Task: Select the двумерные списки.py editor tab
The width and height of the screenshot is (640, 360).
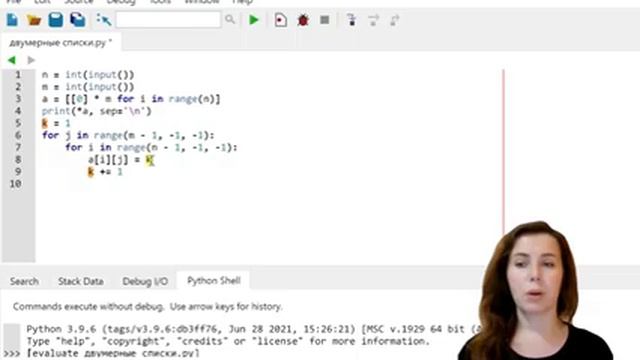Action: click(x=60, y=42)
